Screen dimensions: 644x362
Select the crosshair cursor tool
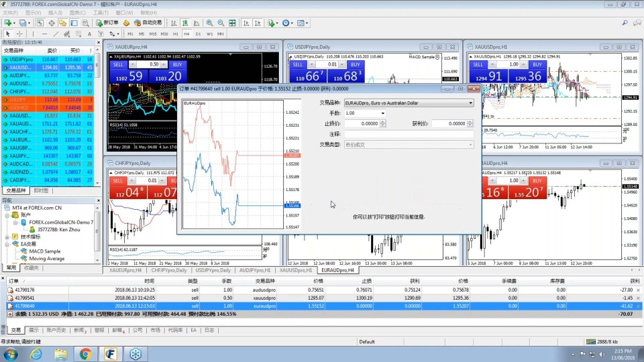20,34
